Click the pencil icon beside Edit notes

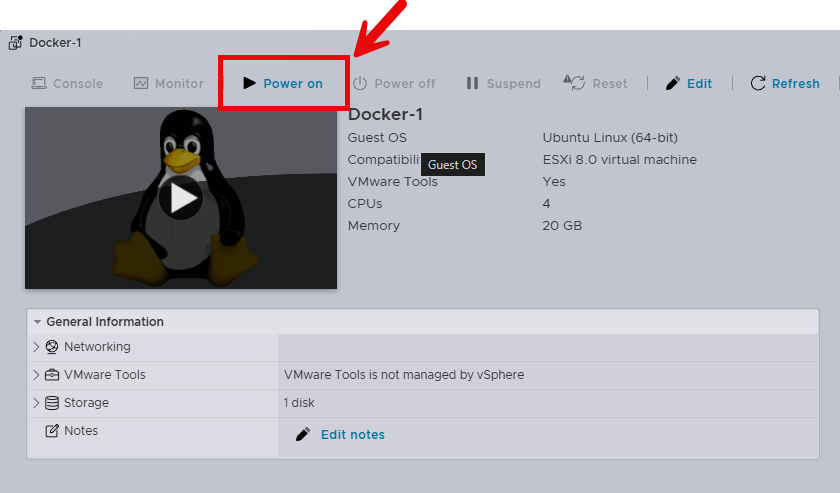point(303,434)
